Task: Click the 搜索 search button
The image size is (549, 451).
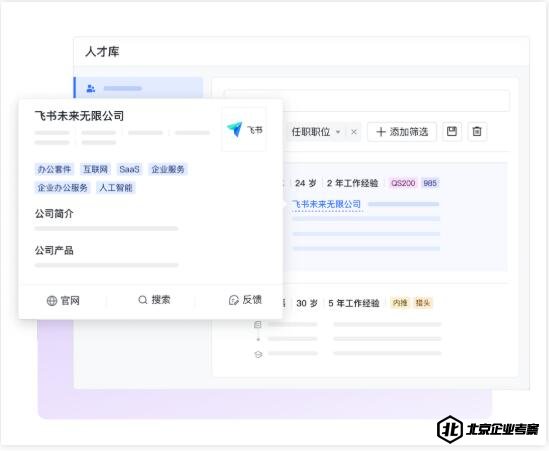Action: click(x=154, y=300)
